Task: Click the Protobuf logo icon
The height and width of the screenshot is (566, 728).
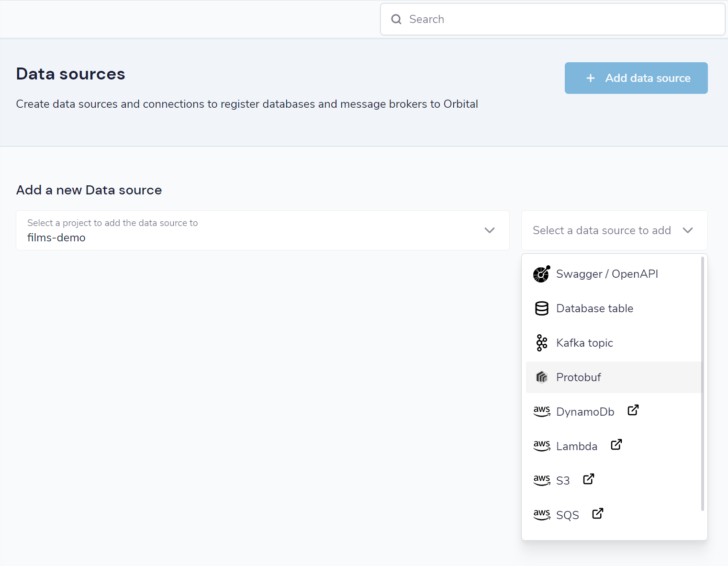Action: pos(541,377)
